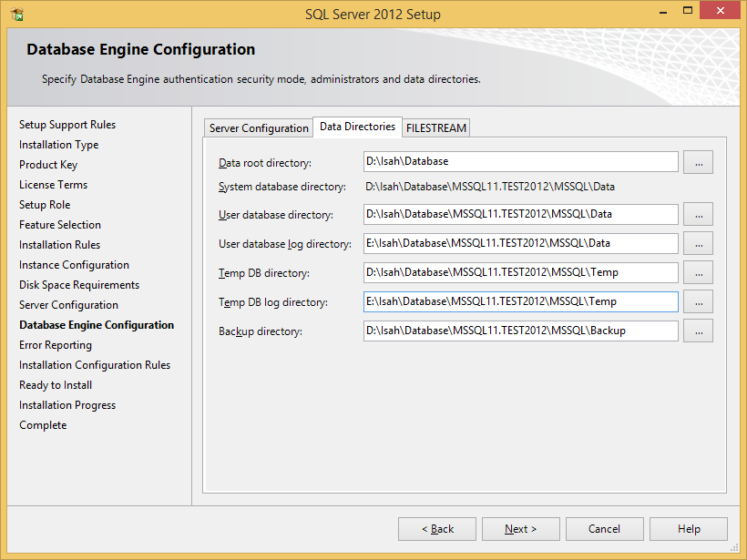Click the 'Backup directory:' label
Image resolution: width=747 pixels, height=560 pixels.
[x=261, y=331]
